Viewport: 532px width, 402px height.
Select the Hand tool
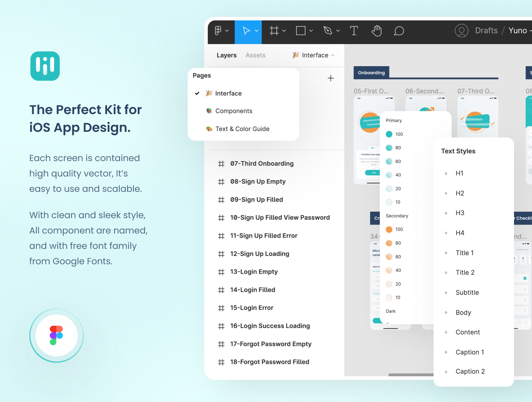pos(377,31)
